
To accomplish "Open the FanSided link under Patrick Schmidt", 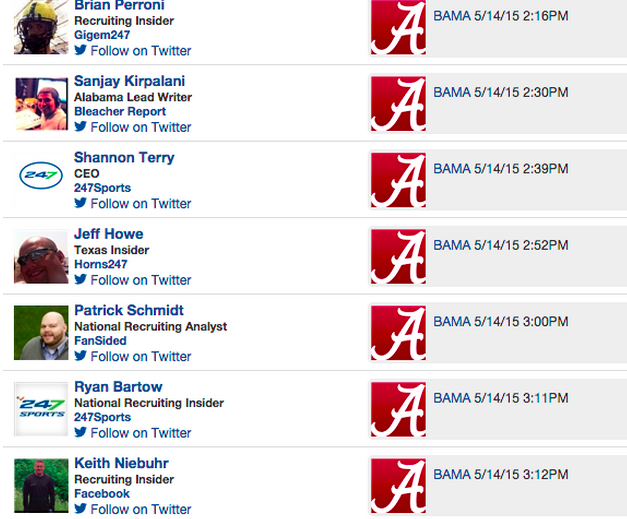I will point(98,341).
